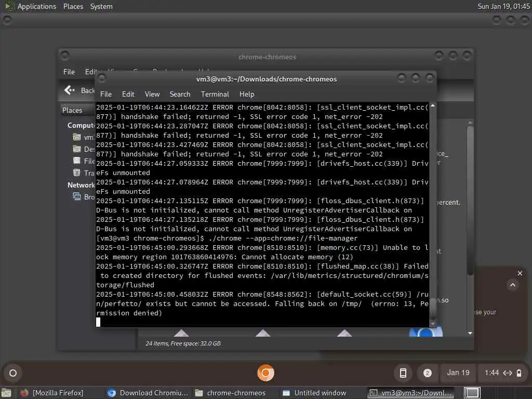Click the Network section heading
The width and height of the screenshot is (532, 399).
81,185
